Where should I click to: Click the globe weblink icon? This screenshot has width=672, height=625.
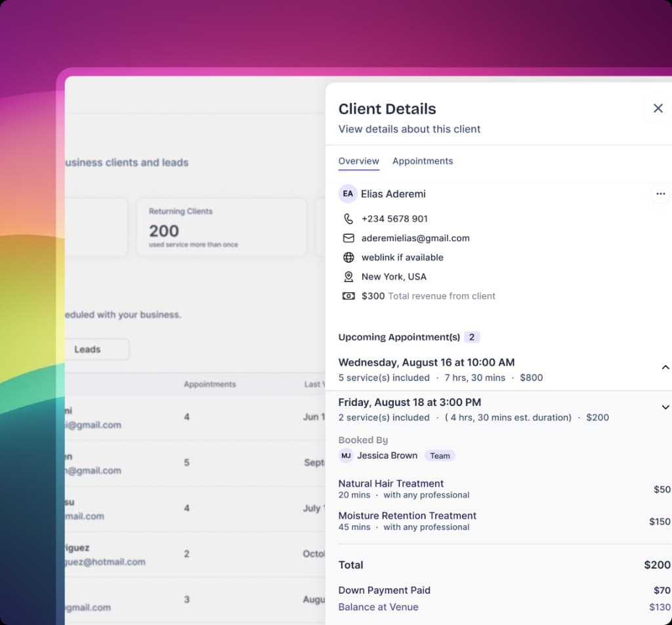(348, 258)
